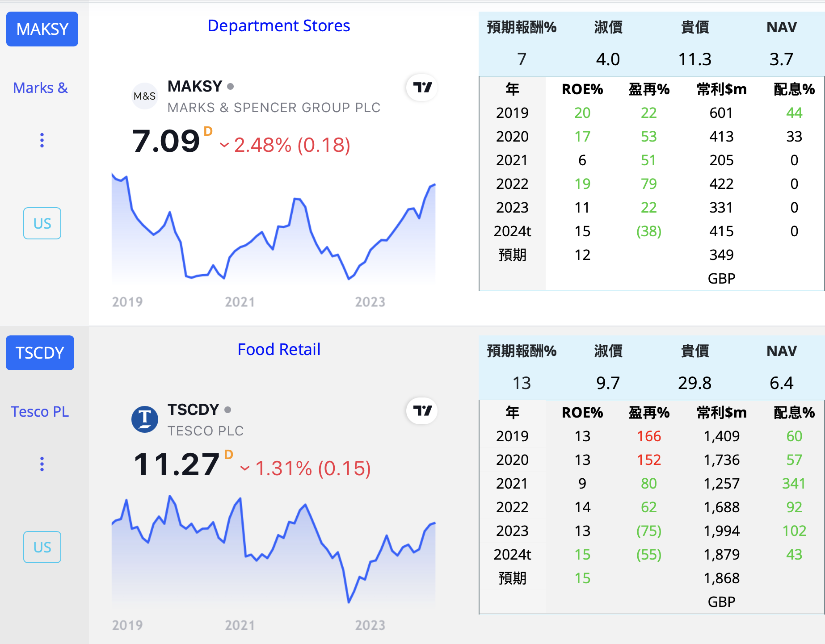Image resolution: width=825 pixels, height=644 pixels.
Task: Open the Tesco PL company link
Action: 40,411
